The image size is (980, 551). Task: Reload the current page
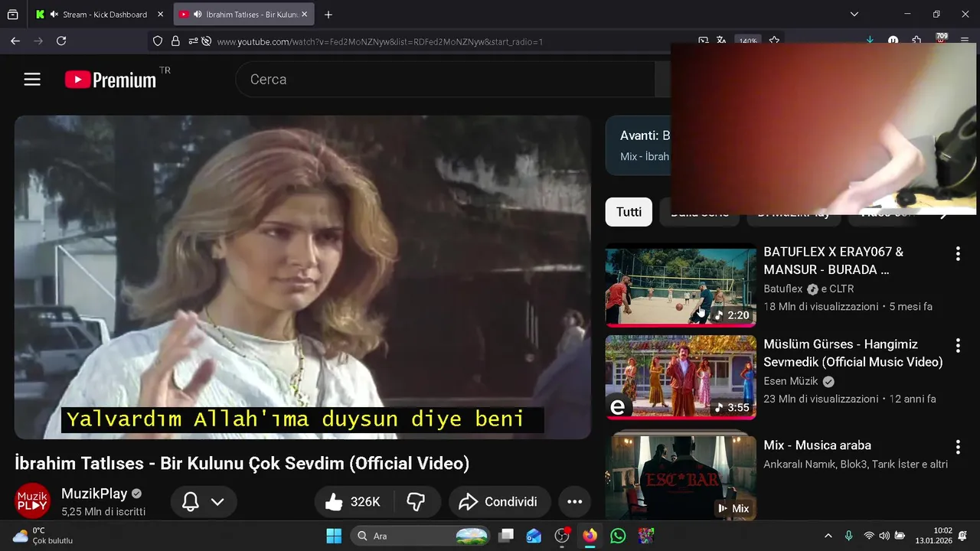point(61,41)
